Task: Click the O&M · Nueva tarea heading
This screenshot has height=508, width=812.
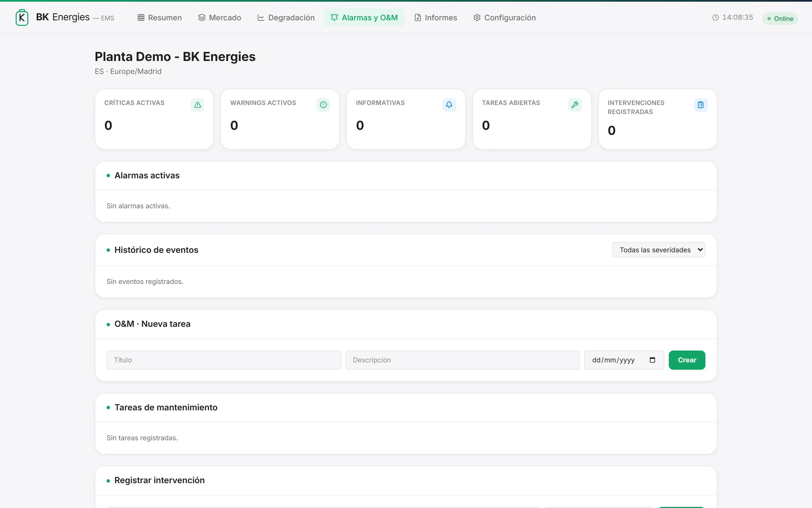Action: 152,324
